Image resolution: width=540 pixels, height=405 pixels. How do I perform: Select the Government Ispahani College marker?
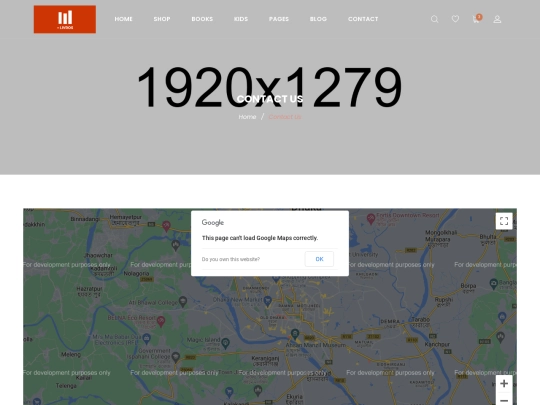tap(176, 357)
